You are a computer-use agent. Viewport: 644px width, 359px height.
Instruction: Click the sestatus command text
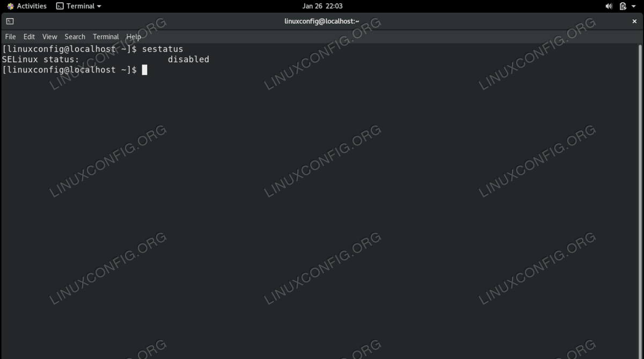[x=163, y=49]
